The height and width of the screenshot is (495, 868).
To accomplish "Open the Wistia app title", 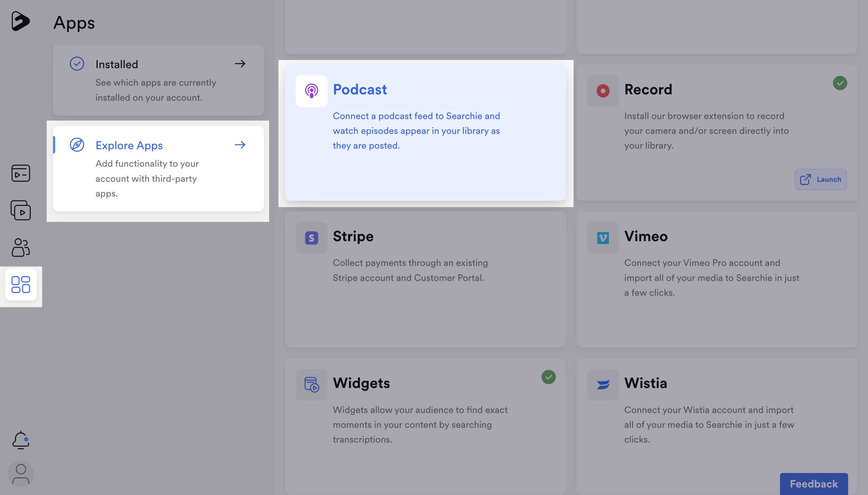I will (x=645, y=383).
